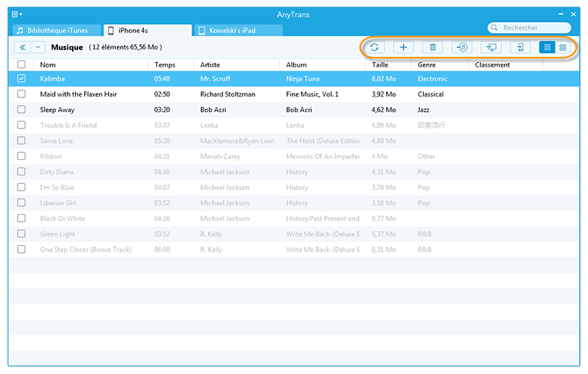Sort by the Taille column header
The width and height of the screenshot is (588, 374).
pos(388,65)
